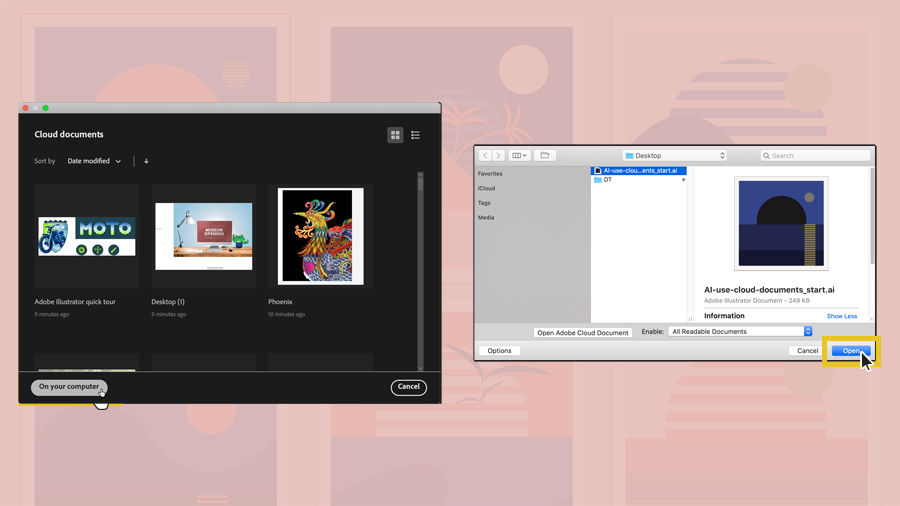Reverse sort order with the arrow icon

coord(146,161)
